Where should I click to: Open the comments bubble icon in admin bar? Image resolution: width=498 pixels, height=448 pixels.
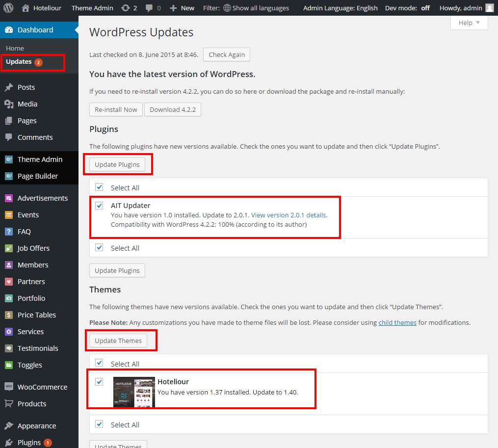(x=149, y=8)
